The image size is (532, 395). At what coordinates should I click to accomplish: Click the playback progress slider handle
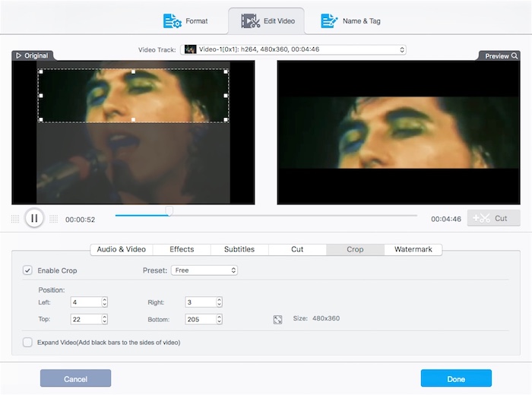click(x=169, y=211)
